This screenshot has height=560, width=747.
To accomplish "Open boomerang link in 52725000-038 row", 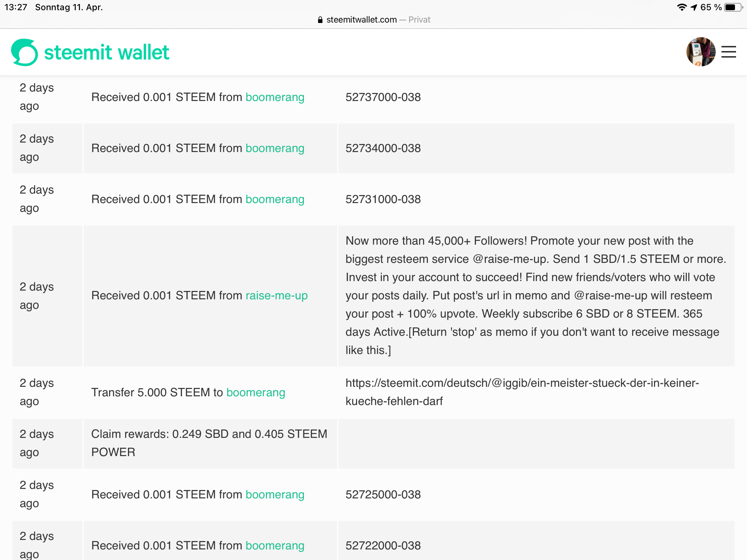I will [275, 495].
